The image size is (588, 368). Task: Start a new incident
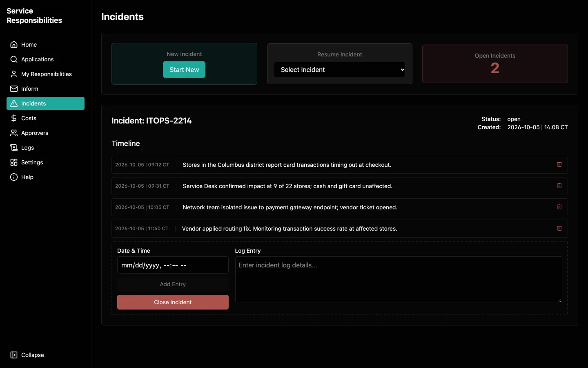[184, 70]
